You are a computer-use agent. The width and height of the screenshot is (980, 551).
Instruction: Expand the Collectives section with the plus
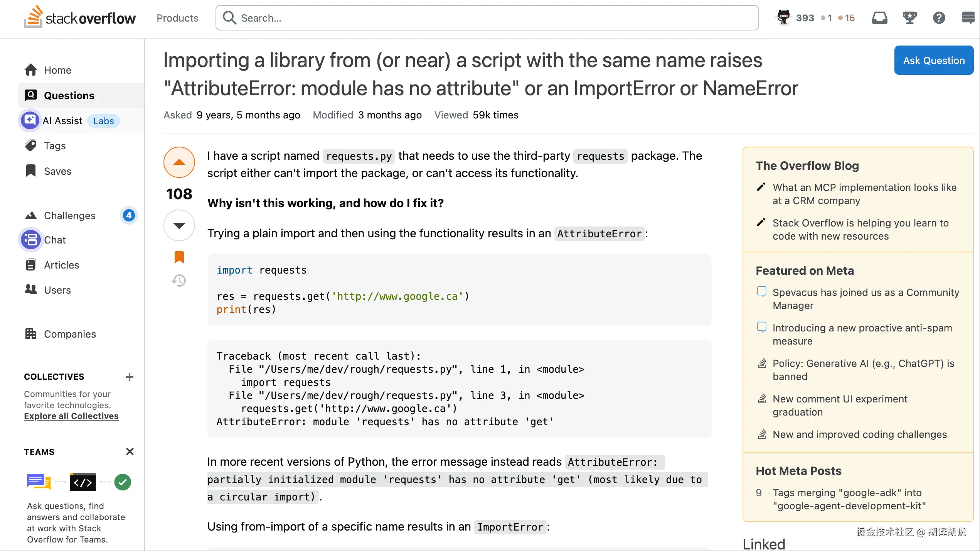pos(130,377)
